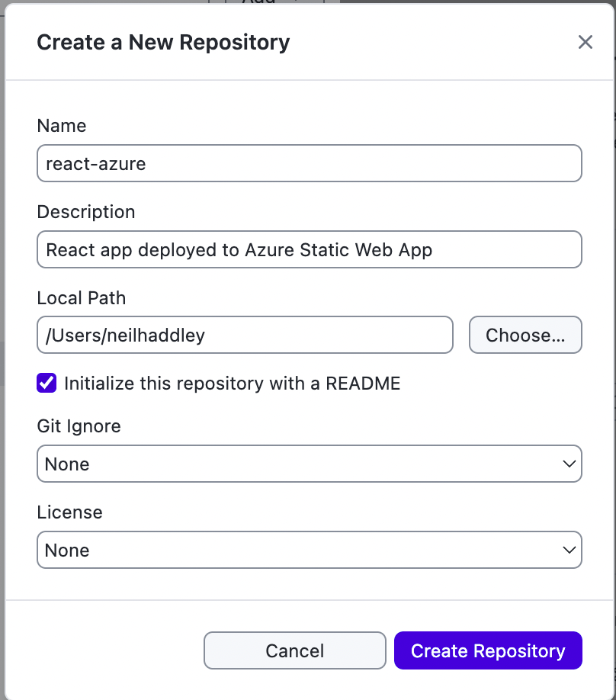Focus the Description text field
Viewport: 616px width, 700px height.
(x=309, y=249)
